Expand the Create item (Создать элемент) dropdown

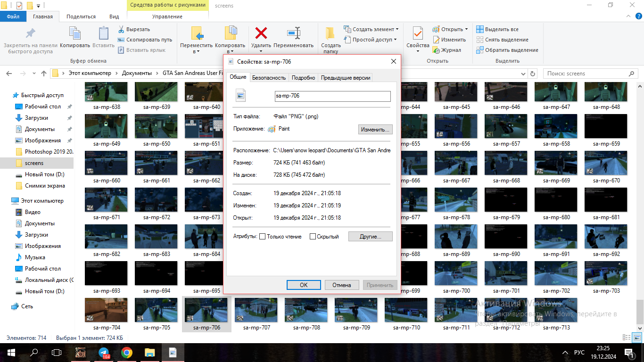pos(397,29)
